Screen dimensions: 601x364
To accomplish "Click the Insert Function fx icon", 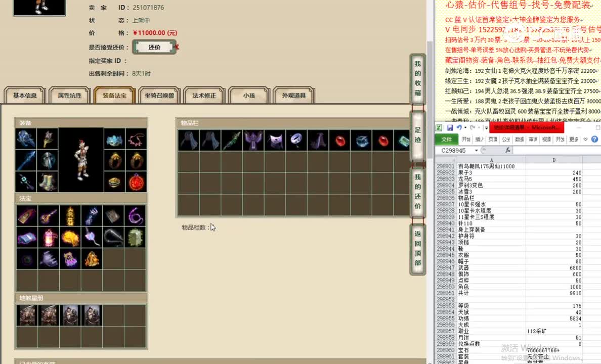I will [x=507, y=150].
